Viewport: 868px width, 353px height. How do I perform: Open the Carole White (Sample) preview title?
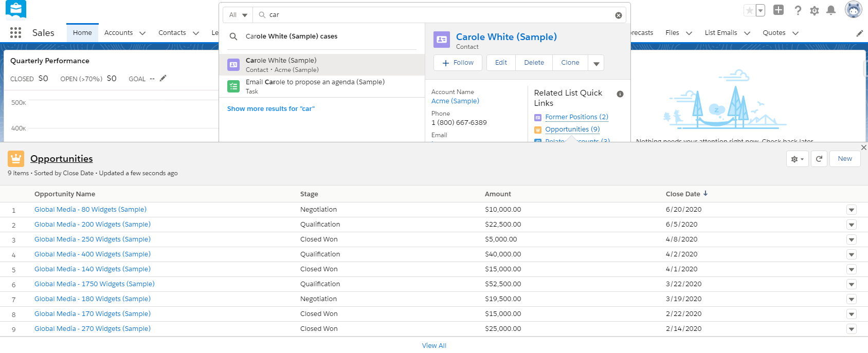(507, 37)
